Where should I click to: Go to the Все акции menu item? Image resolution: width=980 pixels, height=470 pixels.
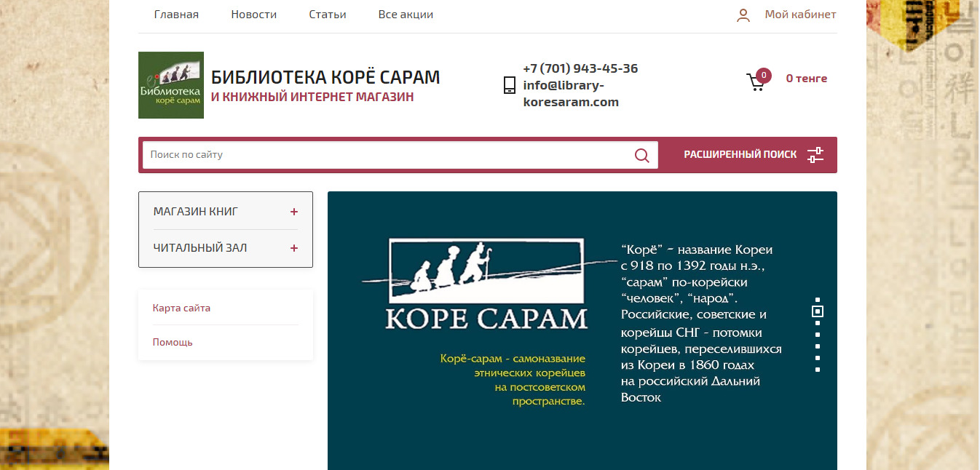406,15
